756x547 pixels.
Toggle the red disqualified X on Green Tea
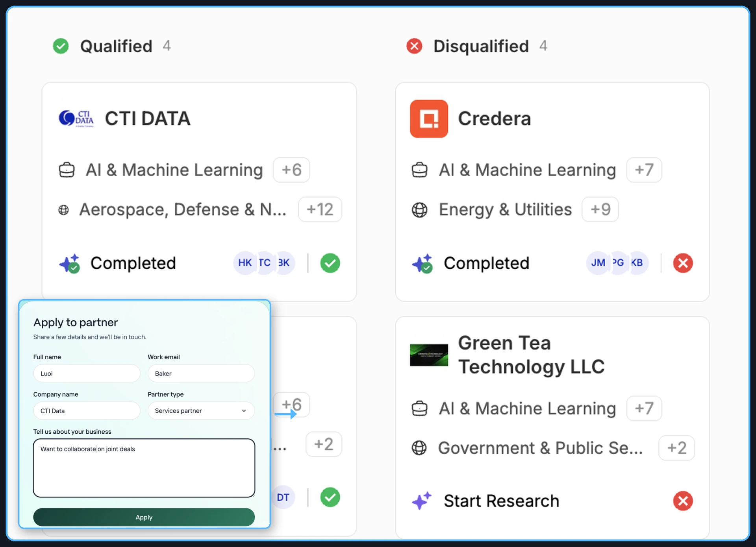(x=683, y=501)
